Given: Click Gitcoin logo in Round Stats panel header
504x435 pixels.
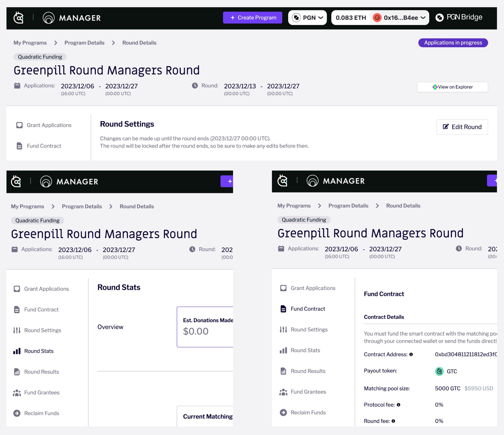Looking at the screenshot, I should [16, 181].
